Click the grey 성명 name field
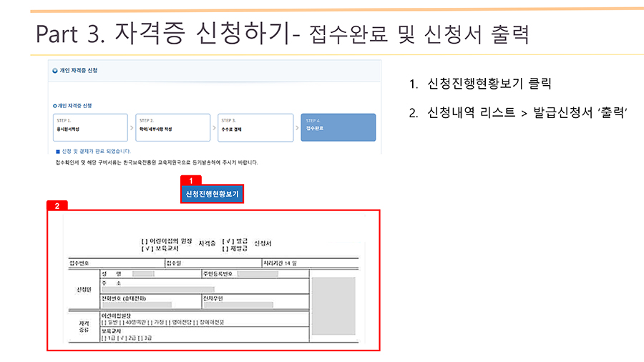This screenshot has height=362, width=644. 143,274
